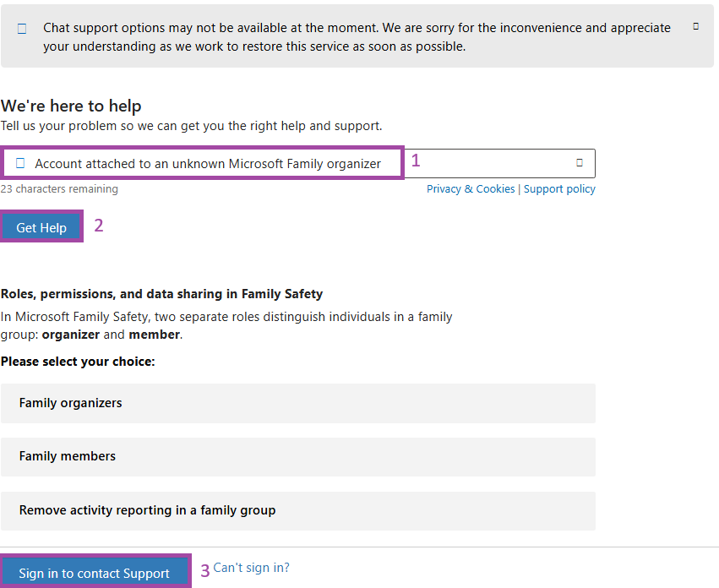Click the info icon in the chat support banner
719x588 pixels.
[x=22, y=29]
